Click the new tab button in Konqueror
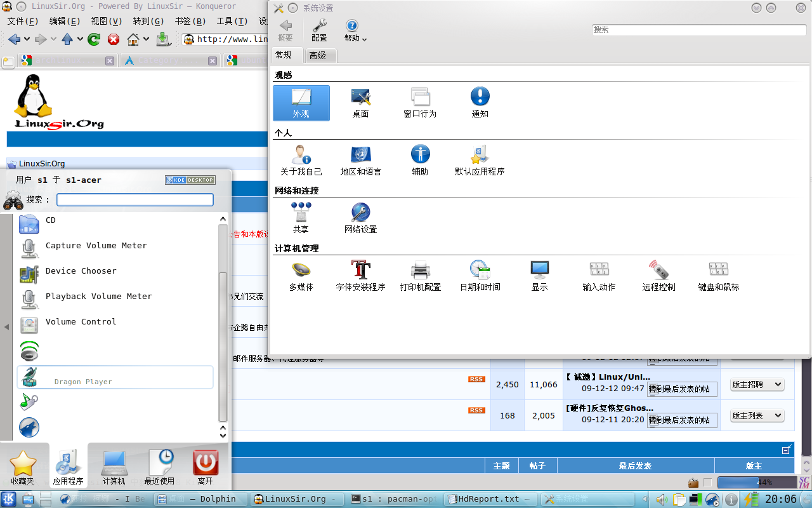Viewport: 812px width, 508px height. [8, 62]
